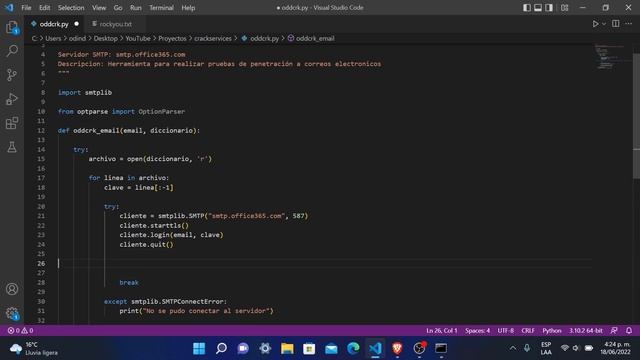Open Microsoft Edge from taskbar

[x=353, y=348]
